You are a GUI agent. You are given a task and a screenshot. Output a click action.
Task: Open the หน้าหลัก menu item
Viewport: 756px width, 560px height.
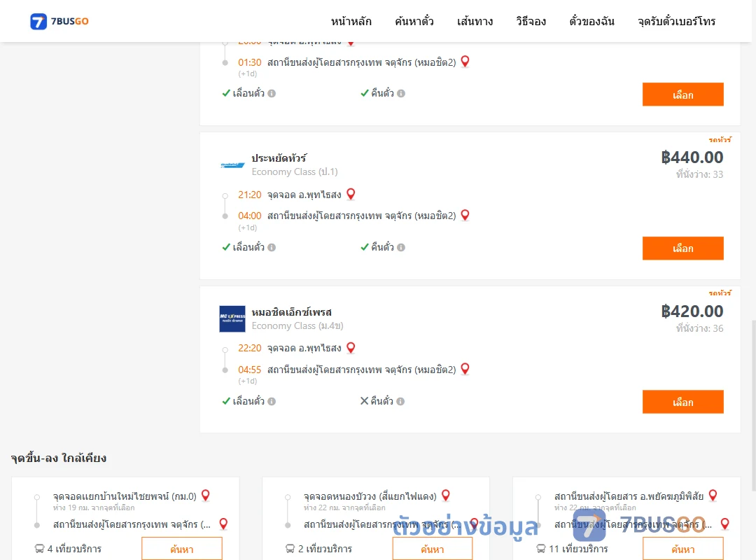[351, 21]
